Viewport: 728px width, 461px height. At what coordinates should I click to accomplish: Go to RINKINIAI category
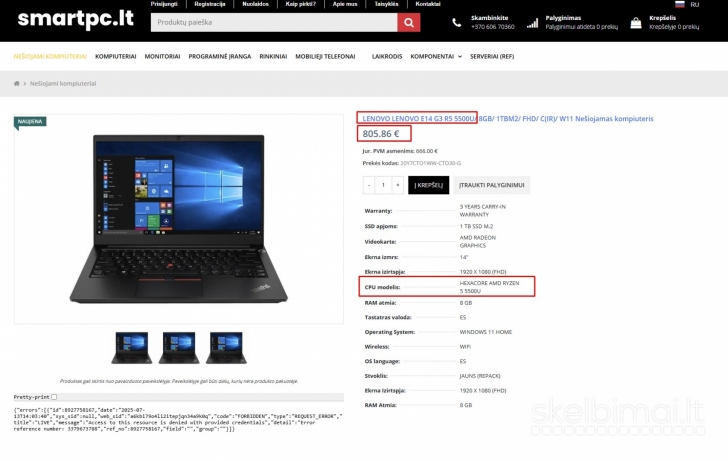(273, 57)
